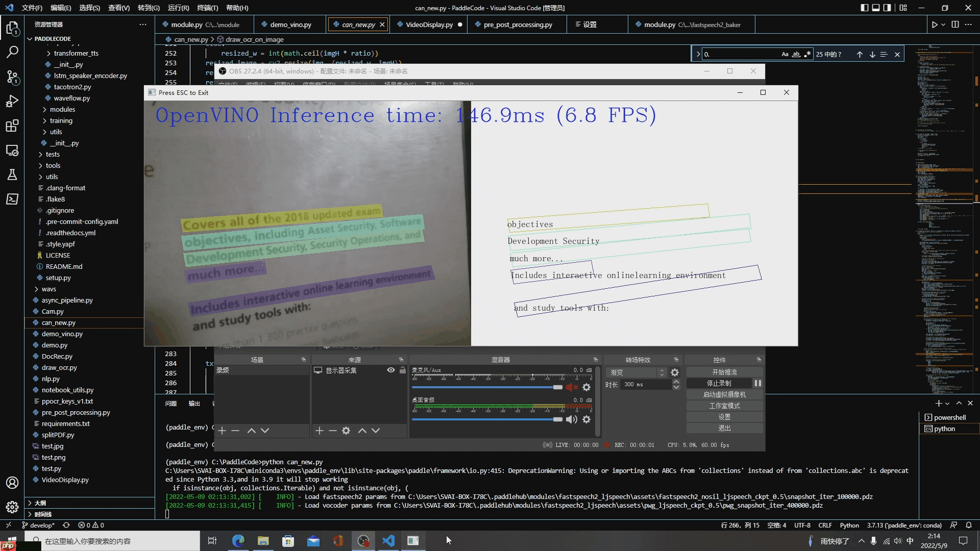Open the Extensions view
Image resolution: width=980 pixels, height=551 pixels.
click(12, 126)
